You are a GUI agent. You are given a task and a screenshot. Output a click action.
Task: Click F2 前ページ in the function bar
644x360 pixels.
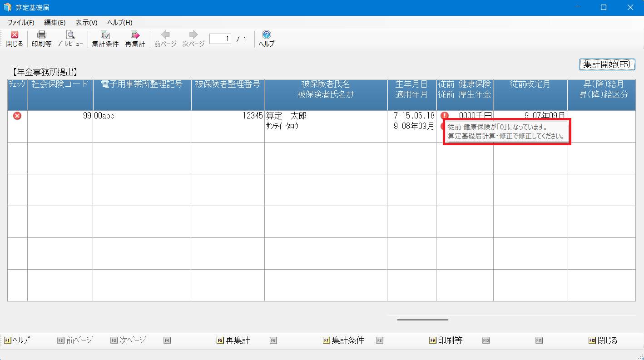[75, 340]
